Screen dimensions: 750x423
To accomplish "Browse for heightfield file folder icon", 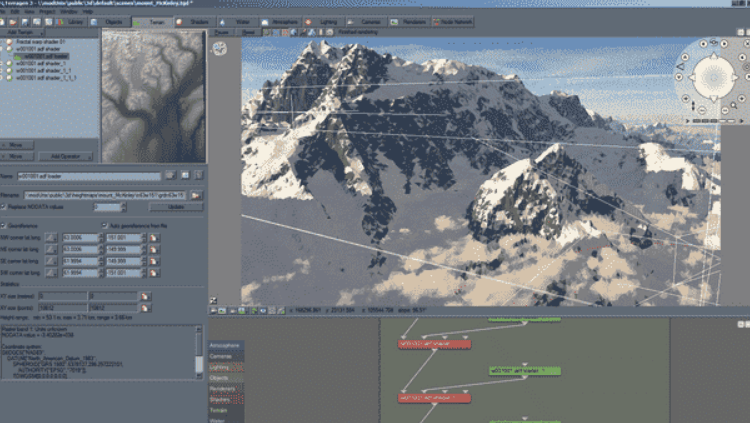I will (x=196, y=195).
